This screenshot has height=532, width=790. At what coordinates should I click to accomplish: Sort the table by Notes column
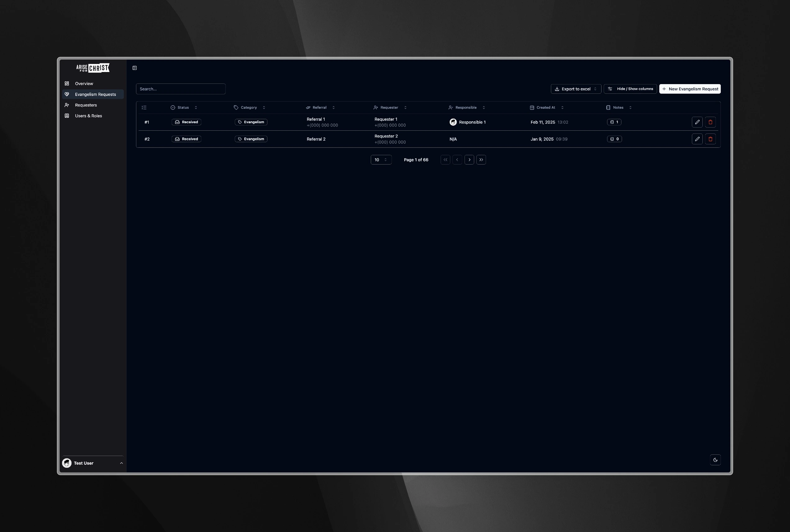click(x=619, y=108)
